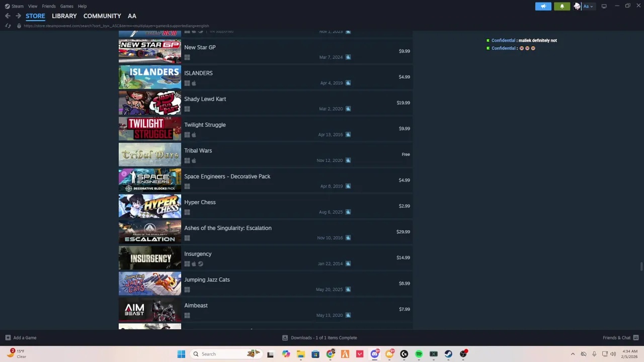Click the Free price for Tribal Wars
Image resolution: width=644 pixels, height=362 pixels.
point(406,154)
